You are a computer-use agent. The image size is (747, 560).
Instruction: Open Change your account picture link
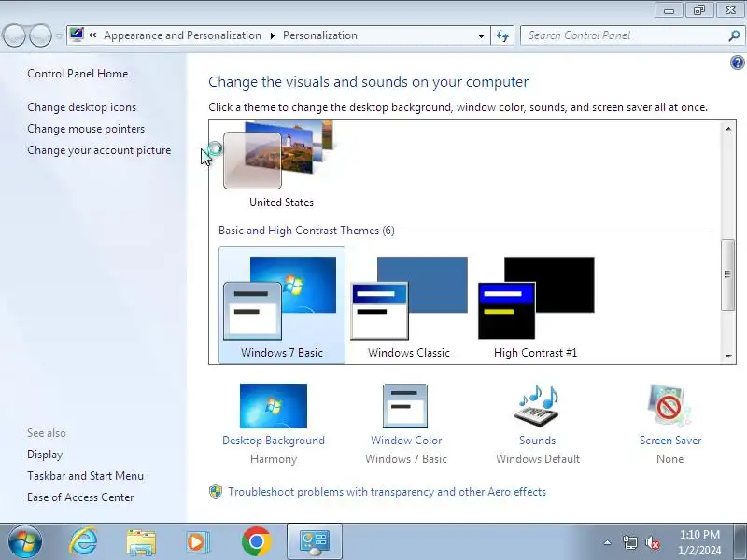(x=99, y=150)
